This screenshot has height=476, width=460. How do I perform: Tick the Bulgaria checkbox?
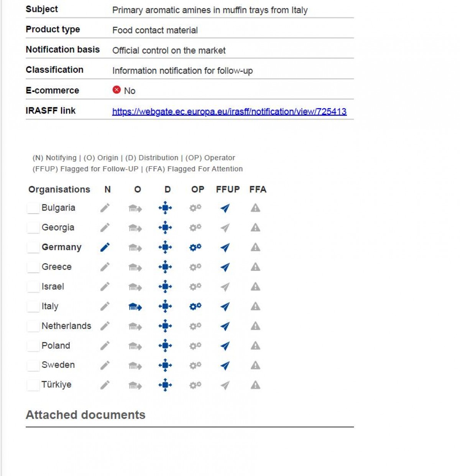[33, 208]
